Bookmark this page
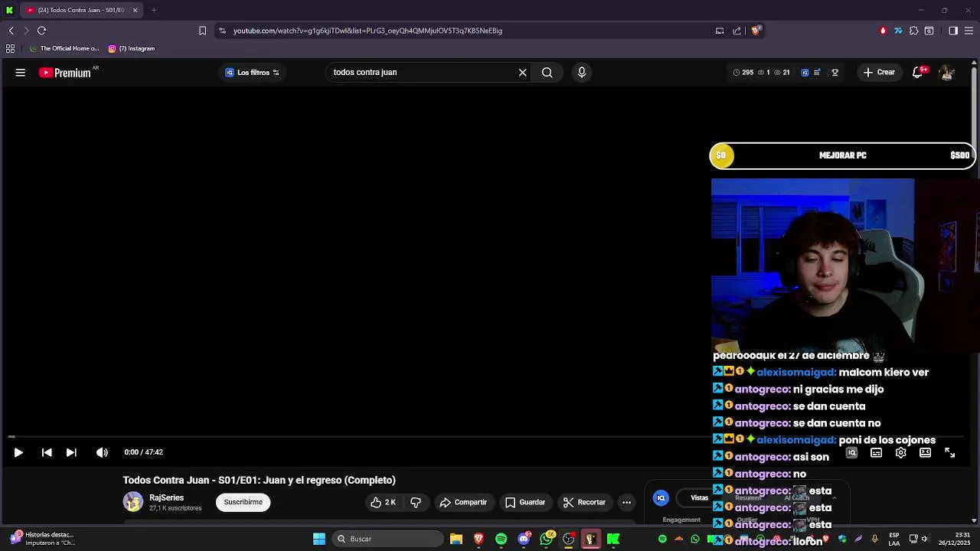Viewport: 980px width, 551px height. (202, 31)
